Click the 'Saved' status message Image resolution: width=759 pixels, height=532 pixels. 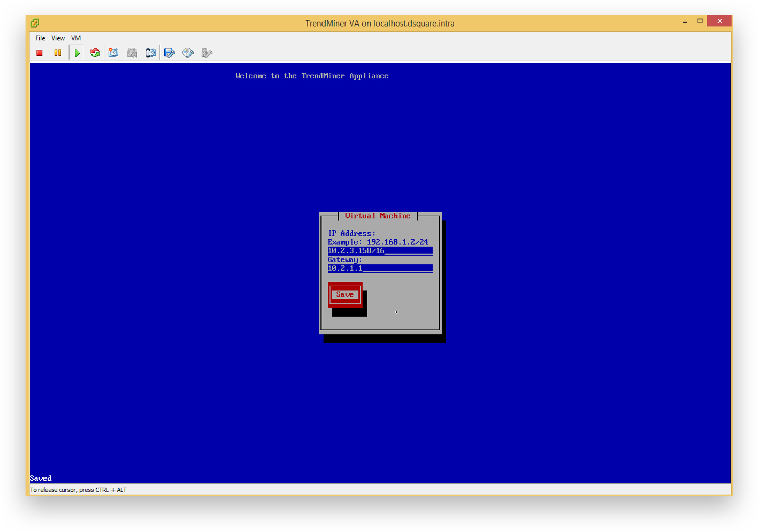pos(40,478)
